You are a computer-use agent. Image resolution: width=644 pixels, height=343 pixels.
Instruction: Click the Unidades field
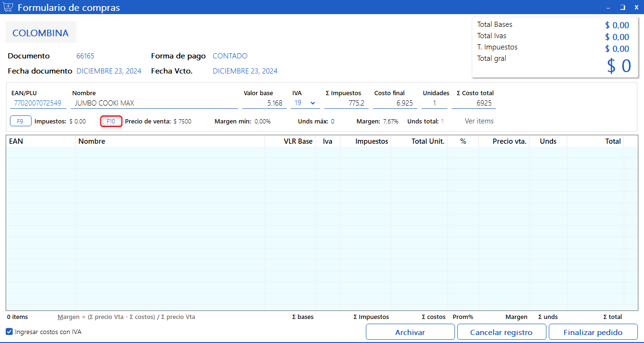[x=434, y=103]
